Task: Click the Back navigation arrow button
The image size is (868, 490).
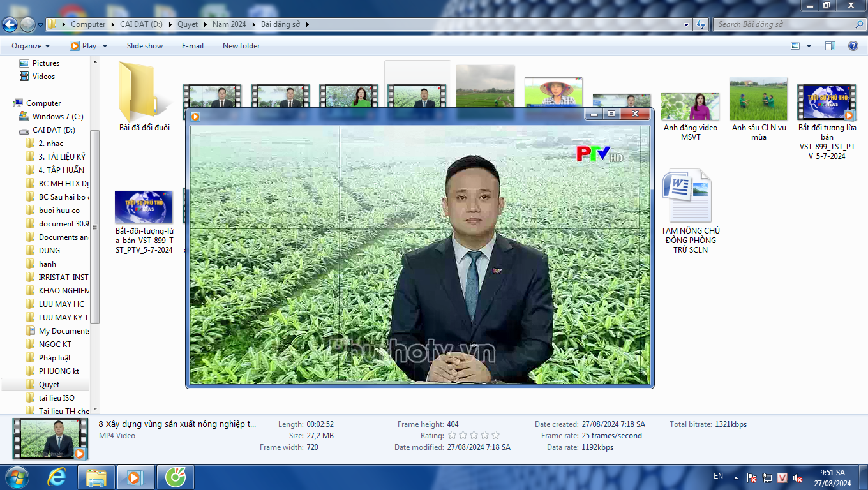Action: coord(10,25)
